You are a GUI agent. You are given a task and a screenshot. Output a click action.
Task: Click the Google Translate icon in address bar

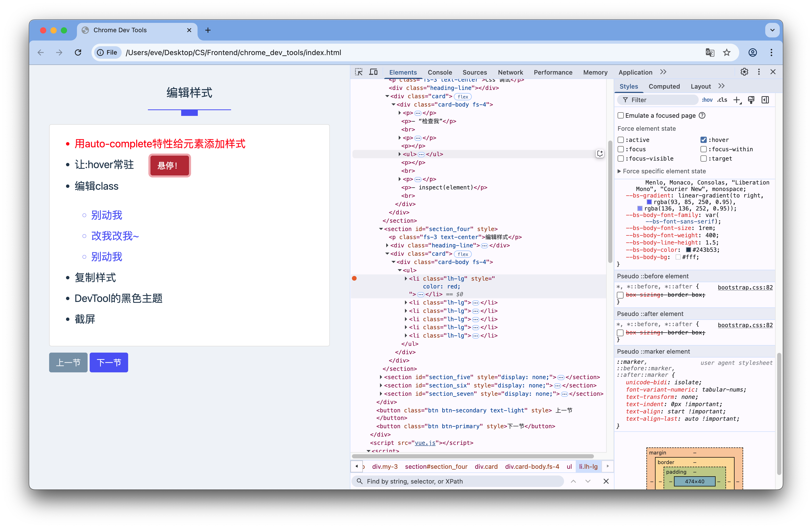coord(710,52)
